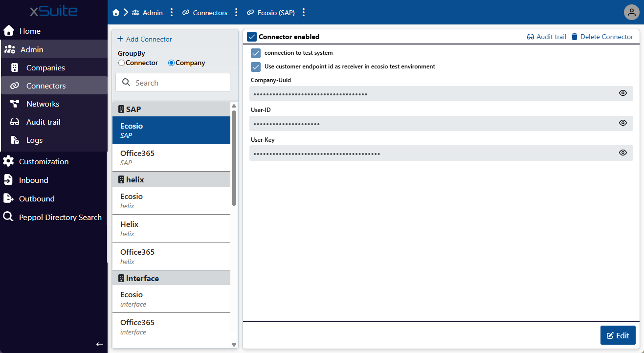Open Audit trail in top-right toolbar
Viewport: 644px width, 353px height.
546,37
